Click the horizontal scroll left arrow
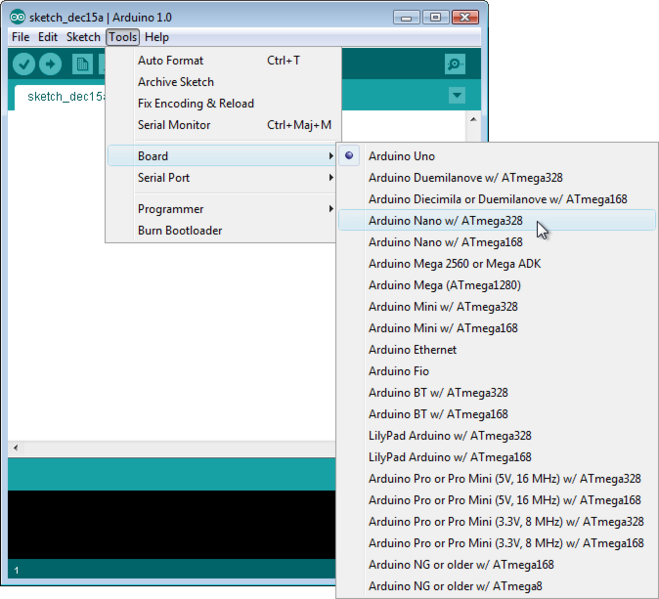Viewport: 659px width, 599px height. point(16,448)
